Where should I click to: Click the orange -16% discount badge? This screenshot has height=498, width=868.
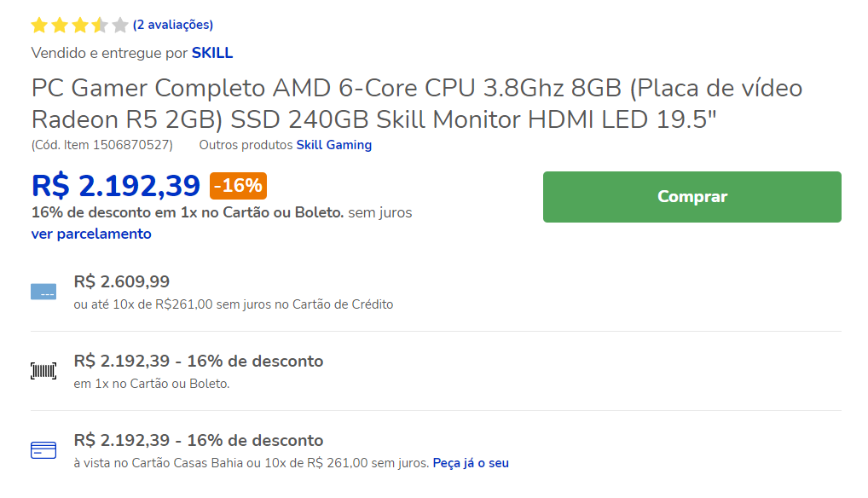coord(238,186)
